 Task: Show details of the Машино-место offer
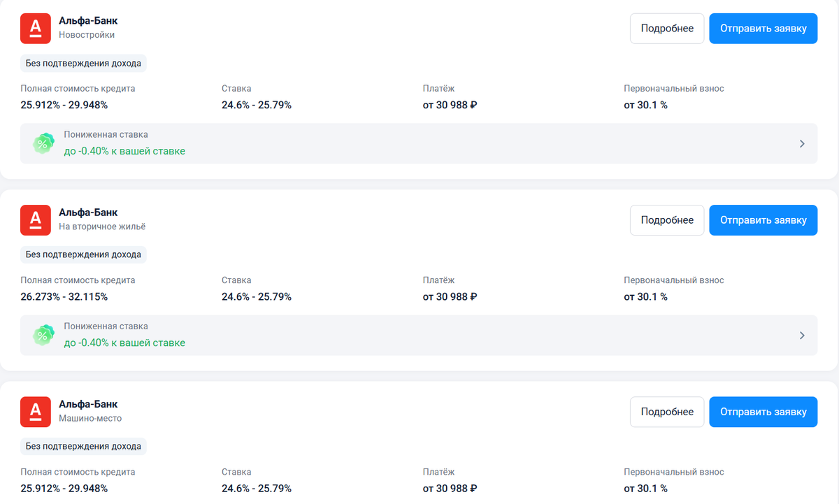pos(667,412)
